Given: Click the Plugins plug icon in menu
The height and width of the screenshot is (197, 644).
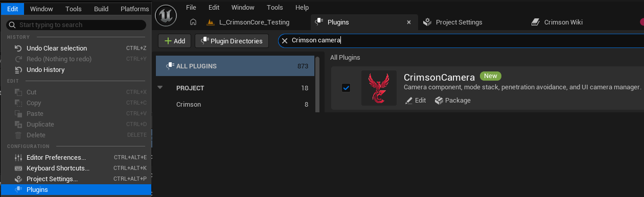Looking at the screenshot, I should pos(18,189).
